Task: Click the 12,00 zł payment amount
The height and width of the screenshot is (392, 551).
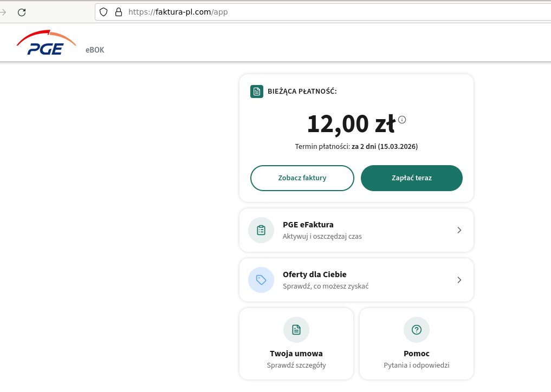Action: pyautogui.click(x=352, y=125)
